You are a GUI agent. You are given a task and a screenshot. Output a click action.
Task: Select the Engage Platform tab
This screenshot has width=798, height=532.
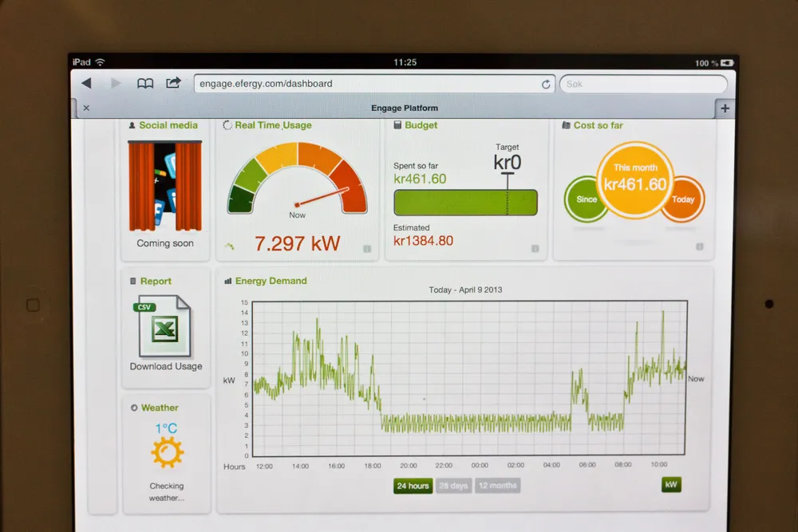coord(404,108)
